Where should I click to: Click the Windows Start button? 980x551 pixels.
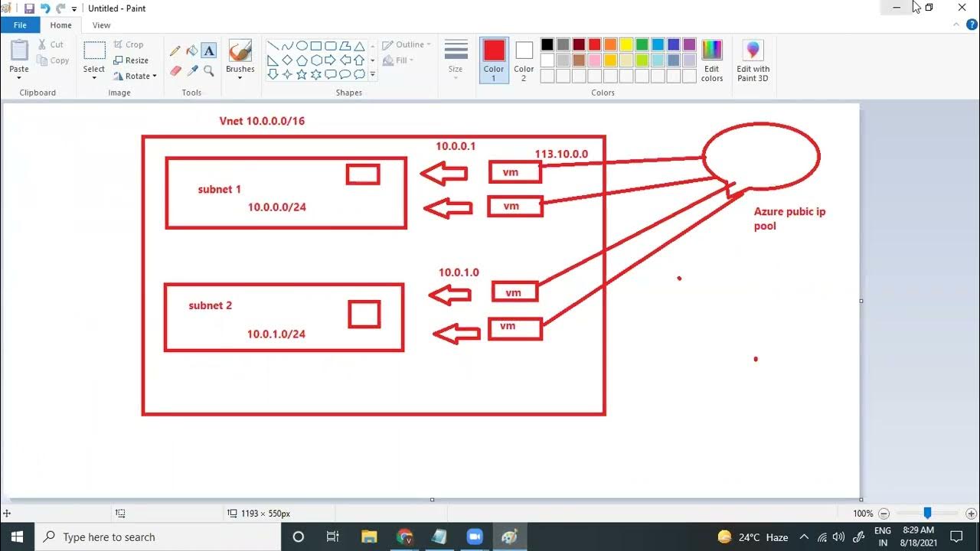(17, 536)
